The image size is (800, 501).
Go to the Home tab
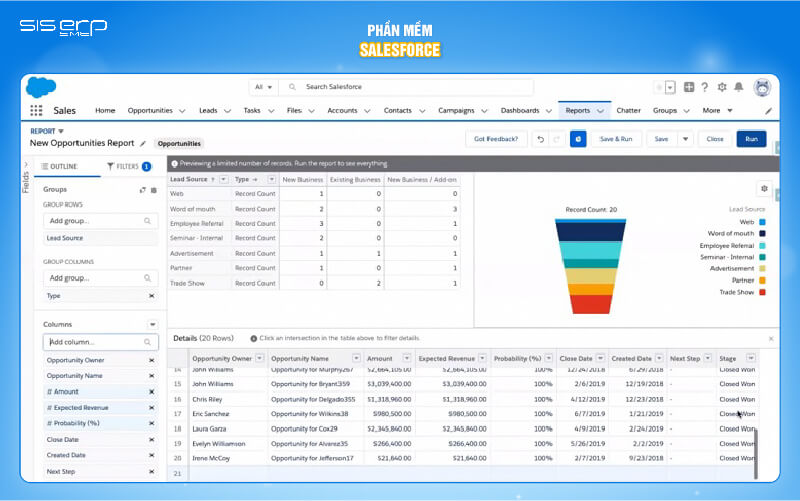click(x=105, y=111)
